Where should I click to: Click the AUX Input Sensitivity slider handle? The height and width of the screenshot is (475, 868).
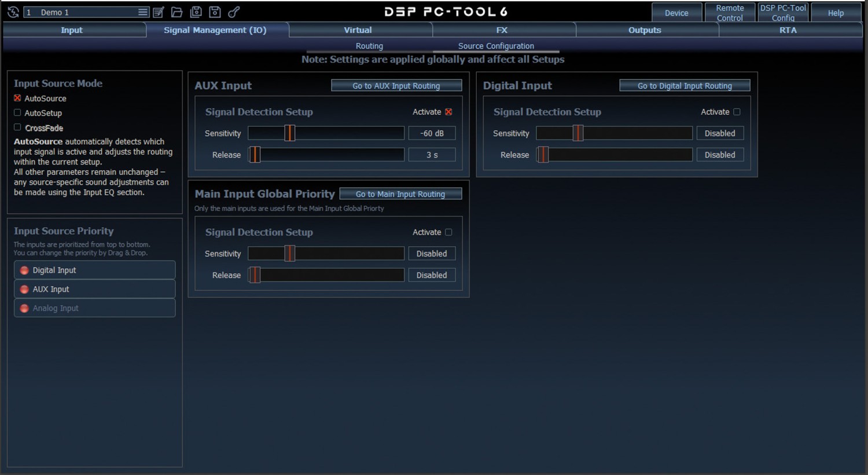(290, 133)
